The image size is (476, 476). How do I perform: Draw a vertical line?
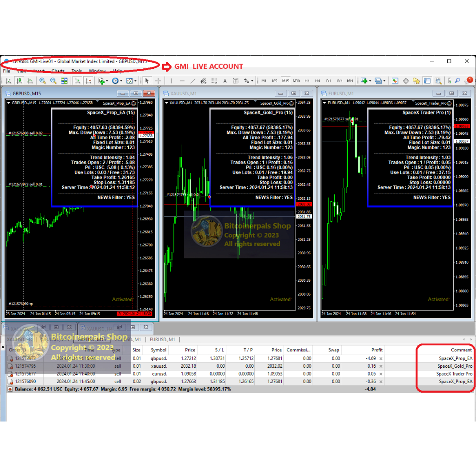[x=171, y=81]
